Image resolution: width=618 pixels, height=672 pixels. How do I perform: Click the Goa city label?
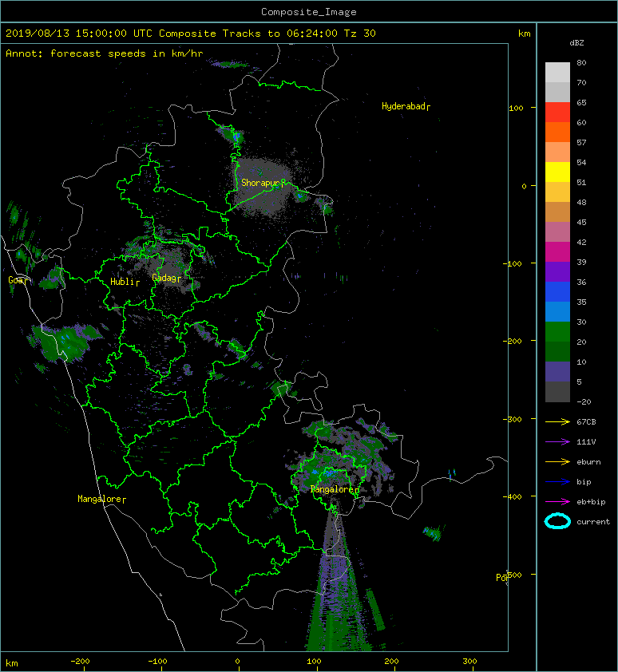pos(19,280)
